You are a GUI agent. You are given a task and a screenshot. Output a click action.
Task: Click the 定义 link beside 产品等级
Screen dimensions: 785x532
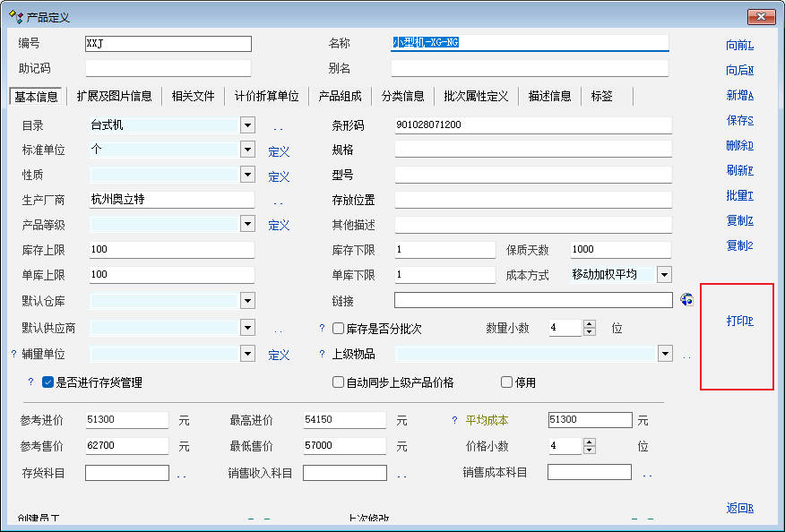[279, 226]
